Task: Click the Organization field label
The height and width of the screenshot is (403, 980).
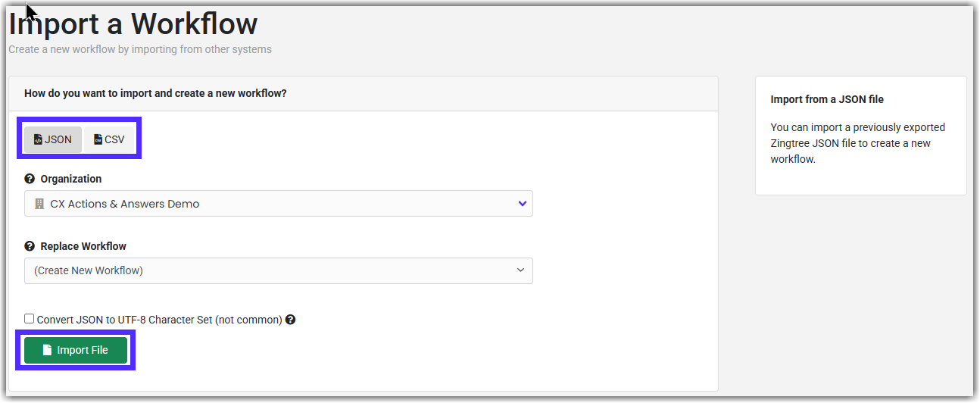Action: 71,180
